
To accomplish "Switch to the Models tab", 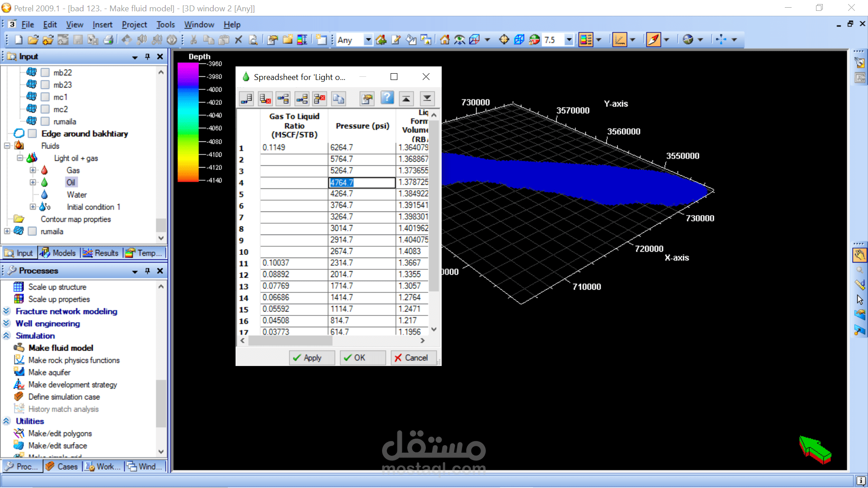I will (58, 253).
